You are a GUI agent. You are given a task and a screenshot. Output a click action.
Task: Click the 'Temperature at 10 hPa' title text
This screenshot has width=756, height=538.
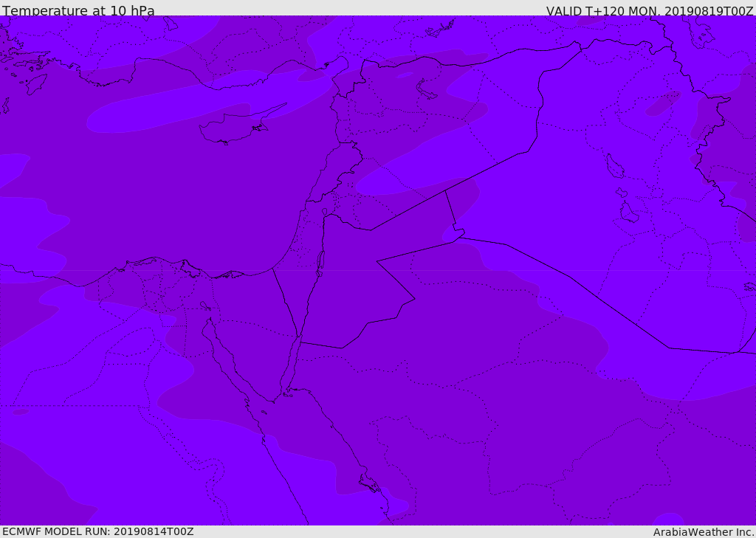pos(78,10)
